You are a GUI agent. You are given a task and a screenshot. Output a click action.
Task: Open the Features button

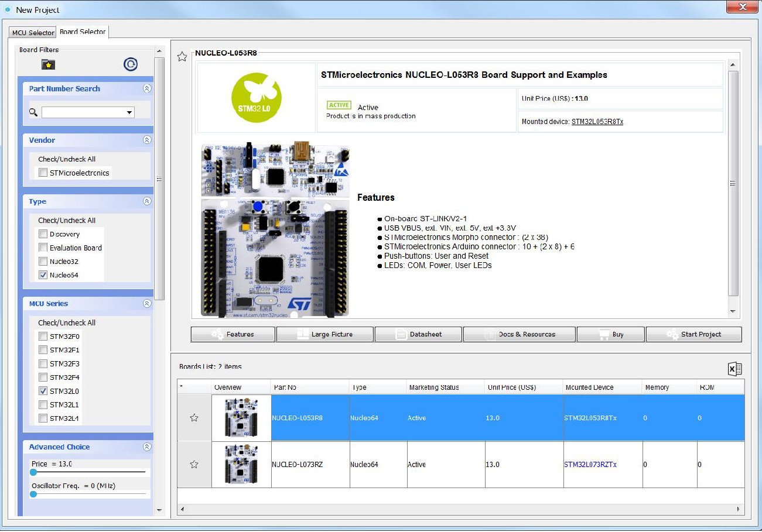233,334
